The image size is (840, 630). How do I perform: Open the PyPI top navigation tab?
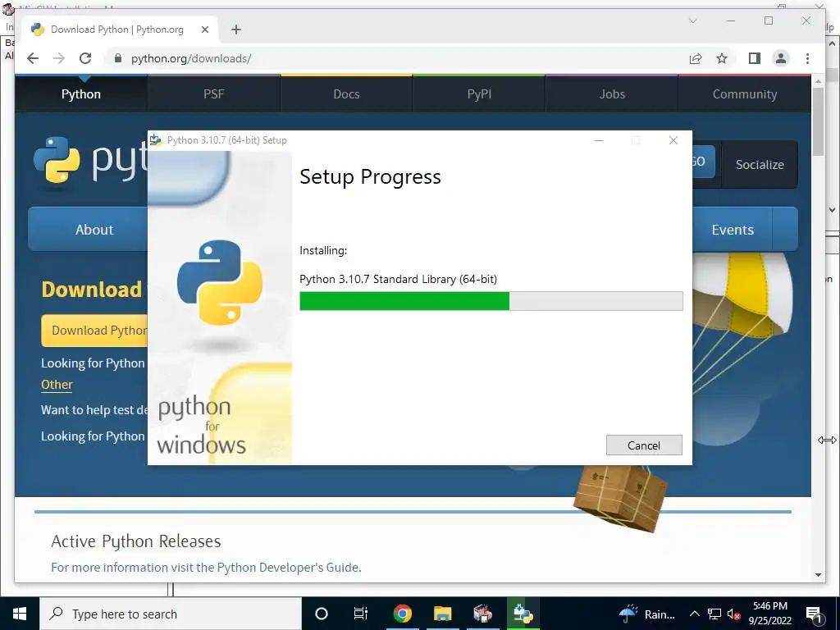pos(479,94)
